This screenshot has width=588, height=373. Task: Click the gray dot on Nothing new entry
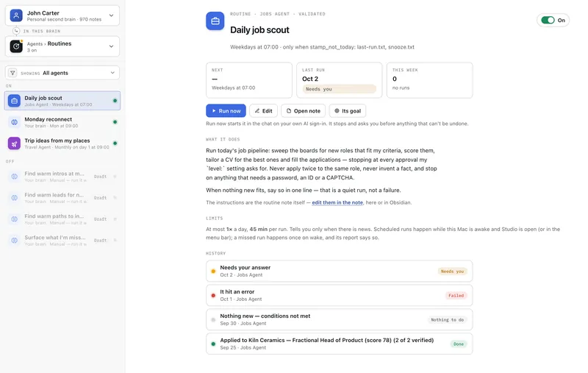click(213, 320)
